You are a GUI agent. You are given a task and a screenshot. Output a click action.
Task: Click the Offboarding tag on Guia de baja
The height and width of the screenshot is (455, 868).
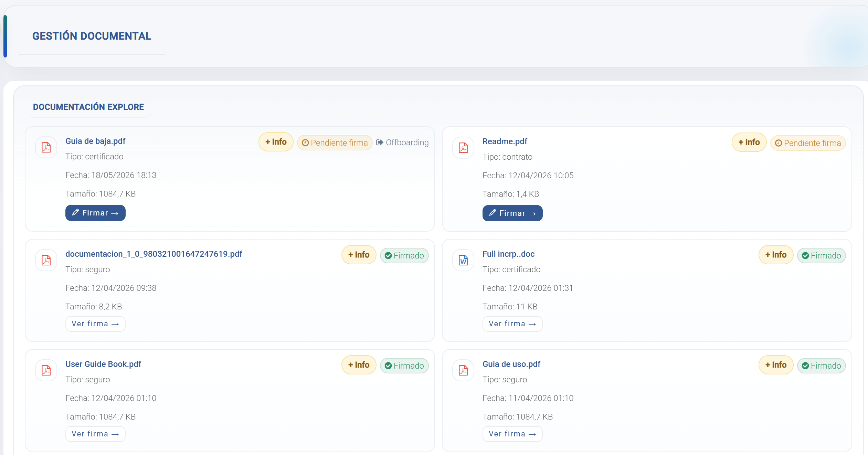[x=402, y=142]
